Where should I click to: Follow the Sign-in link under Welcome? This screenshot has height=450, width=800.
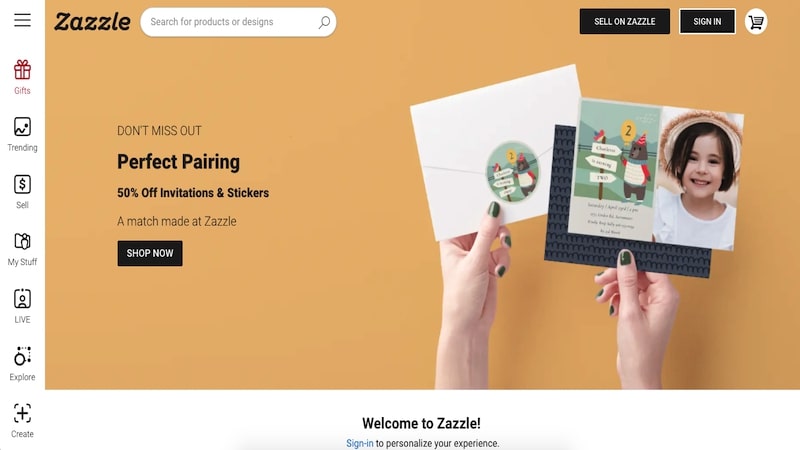pyautogui.click(x=360, y=443)
